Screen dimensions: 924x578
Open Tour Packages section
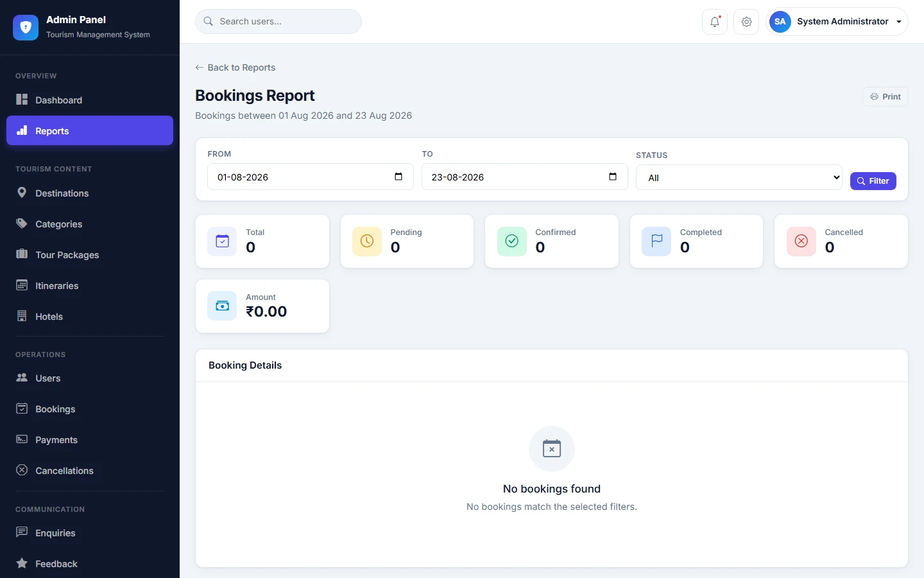(90, 255)
